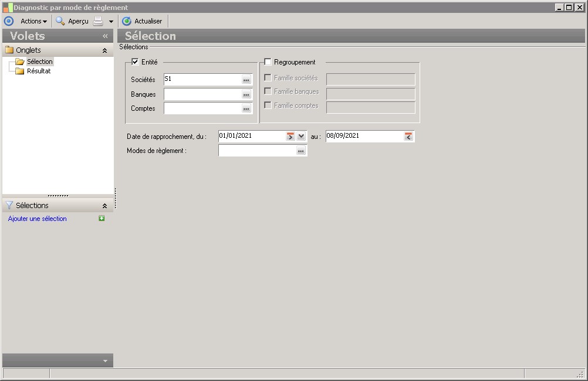
Task: Open the Résultat tree item
Action: point(39,71)
